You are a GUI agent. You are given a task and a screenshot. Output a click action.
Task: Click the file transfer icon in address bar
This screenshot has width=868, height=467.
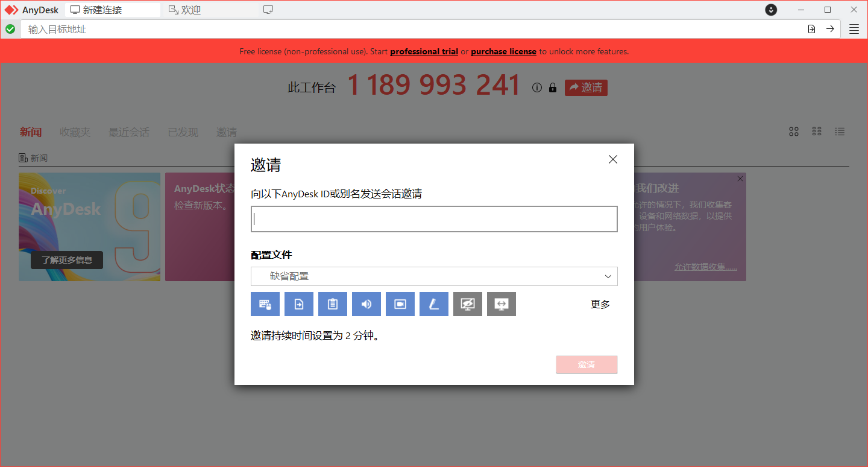pos(812,29)
